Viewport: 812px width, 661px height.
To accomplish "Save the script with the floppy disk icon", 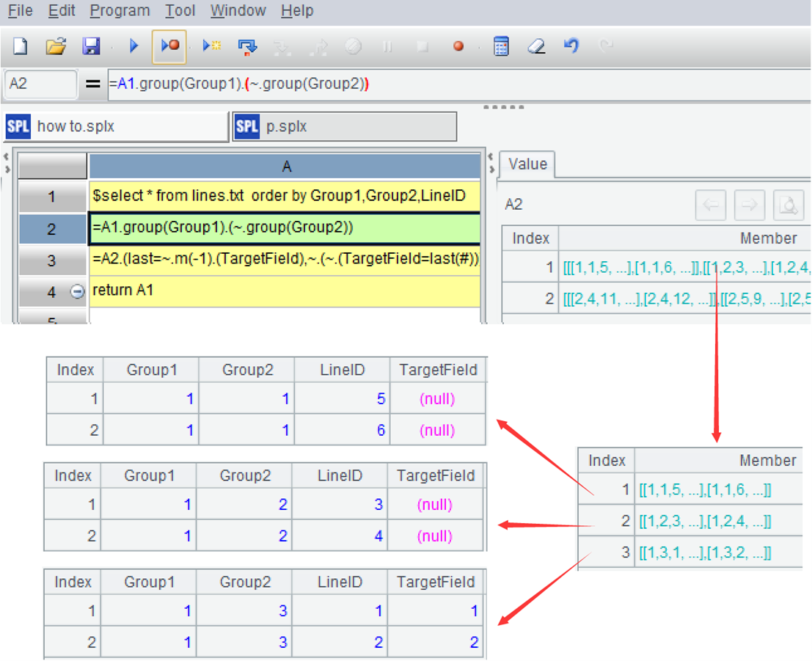I will coord(91,46).
